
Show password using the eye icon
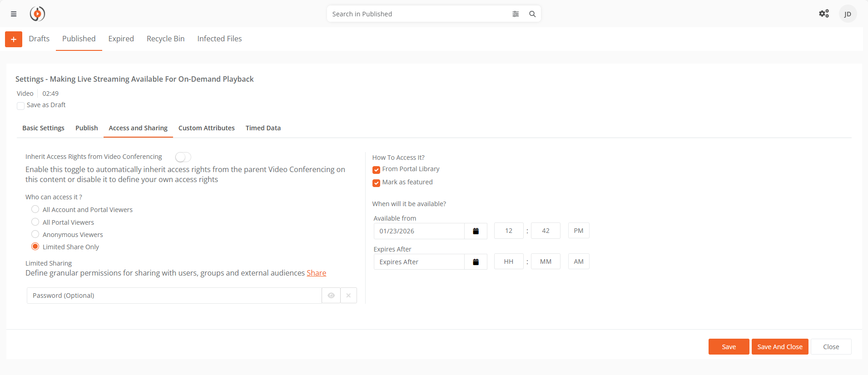331,296
